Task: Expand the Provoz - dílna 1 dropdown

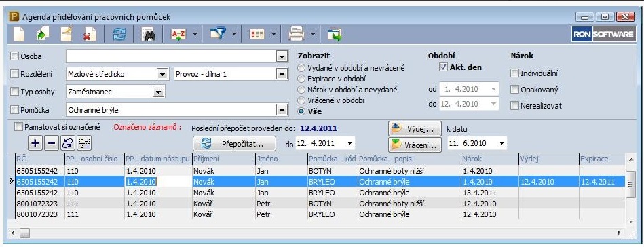Action: coord(282,75)
